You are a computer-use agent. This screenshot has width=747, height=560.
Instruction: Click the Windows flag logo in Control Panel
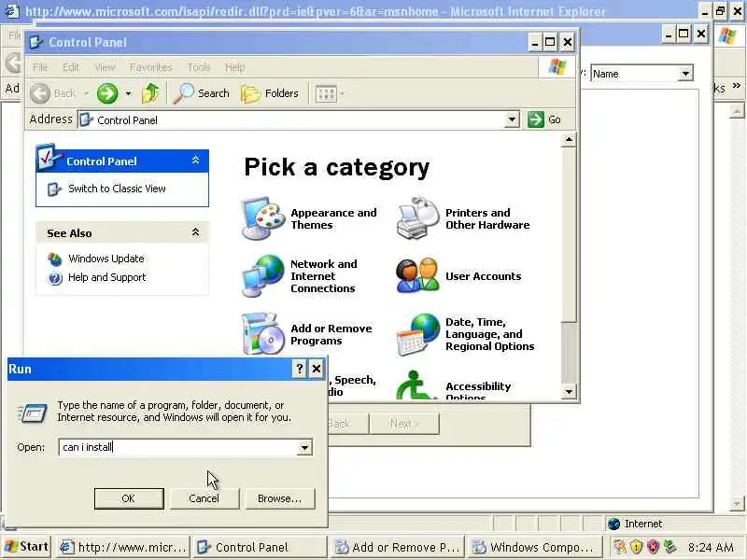[x=557, y=66]
